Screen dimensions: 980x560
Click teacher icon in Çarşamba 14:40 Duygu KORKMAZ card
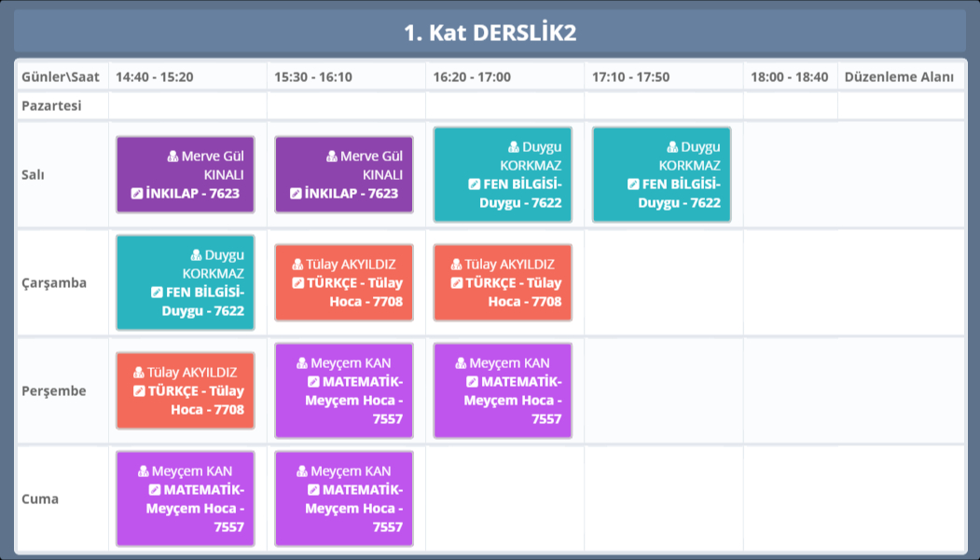tap(196, 255)
